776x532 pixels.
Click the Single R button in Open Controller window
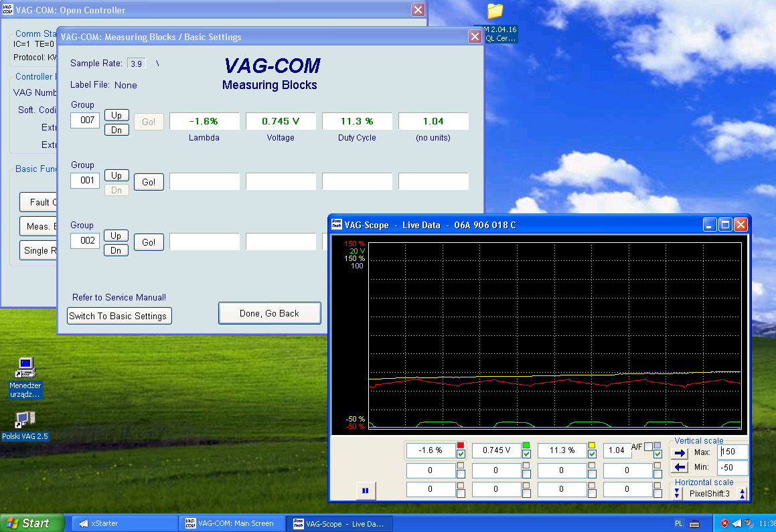coord(39,250)
